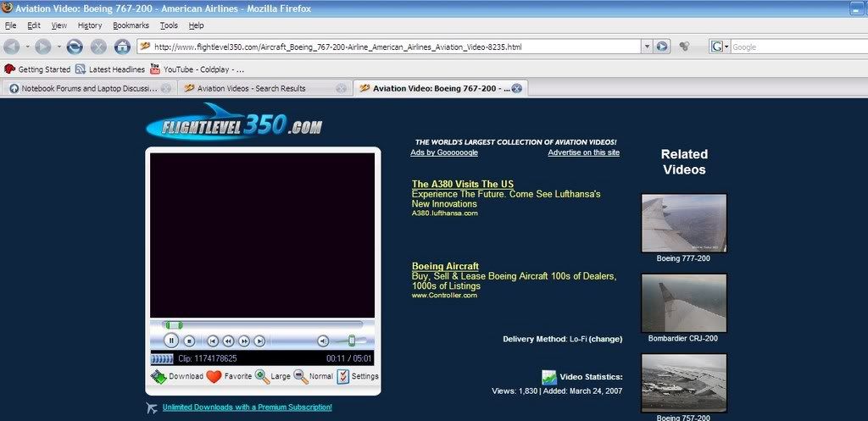Click the volume slider handle
Image resolution: width=868 pixels, height=421 pixels.
(351, 341)
